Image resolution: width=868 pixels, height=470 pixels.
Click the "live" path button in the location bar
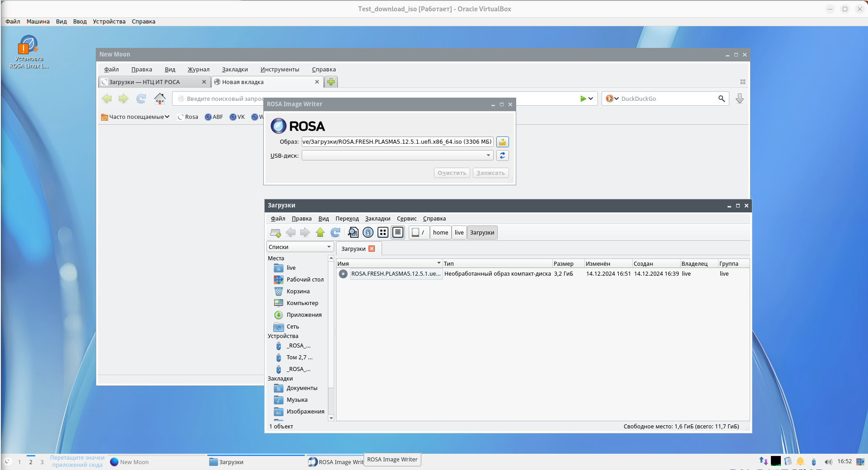[459, 233]
